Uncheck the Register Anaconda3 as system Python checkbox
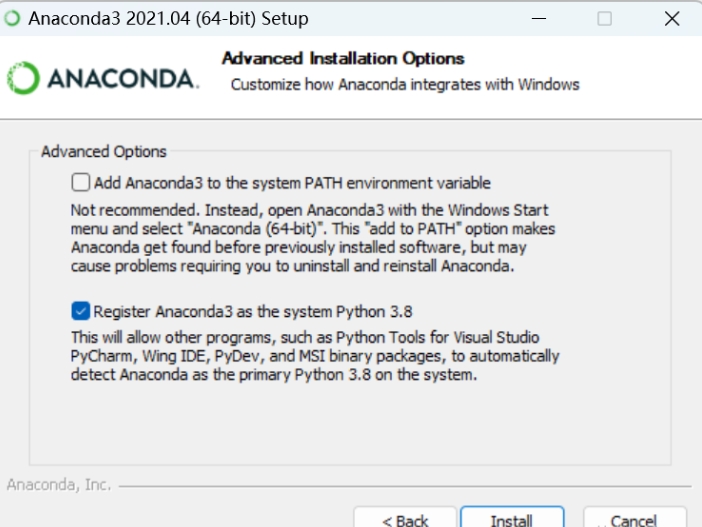This screenshot has height=527, width=702. coord(81,310)
